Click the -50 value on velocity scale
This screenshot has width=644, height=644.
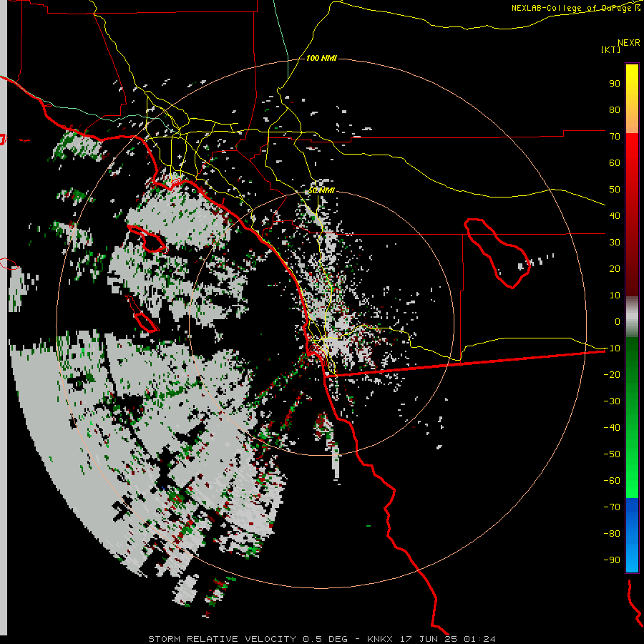(612, 454)
